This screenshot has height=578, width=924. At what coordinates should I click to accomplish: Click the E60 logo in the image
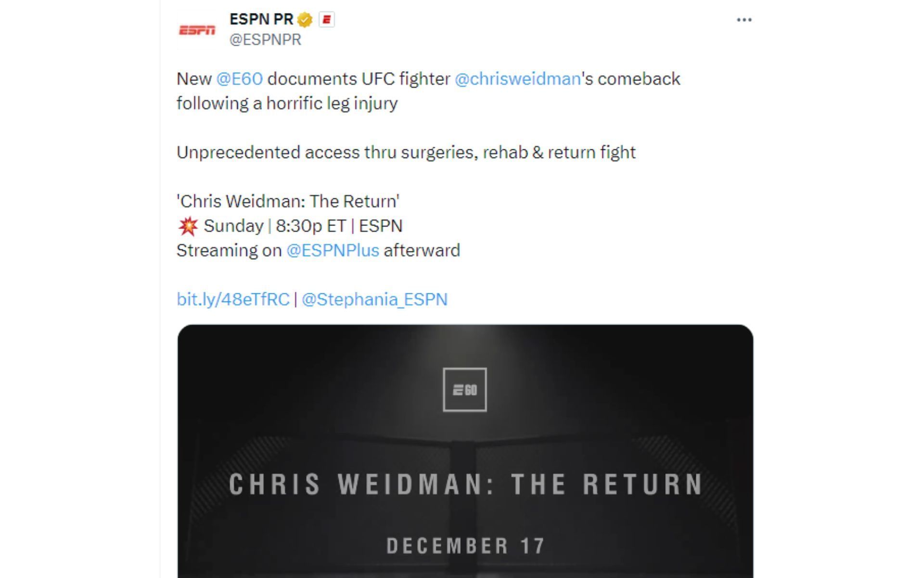click(465, 390)
